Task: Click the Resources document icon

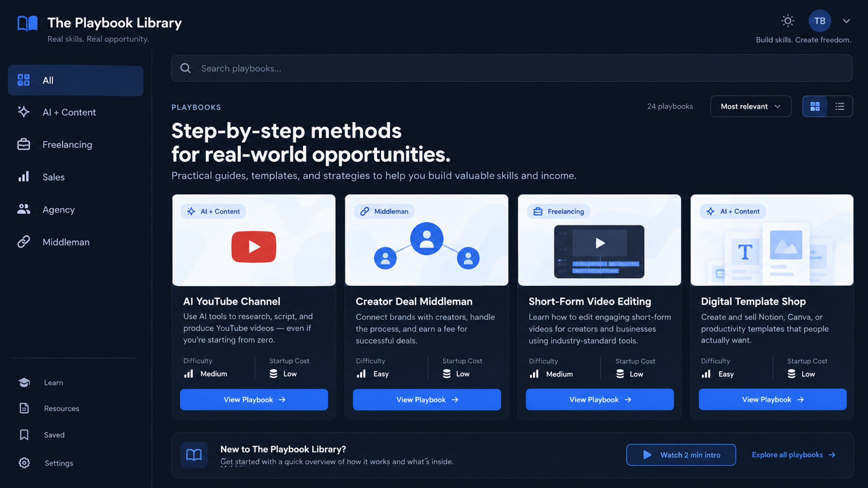Action: coord(24,408)
